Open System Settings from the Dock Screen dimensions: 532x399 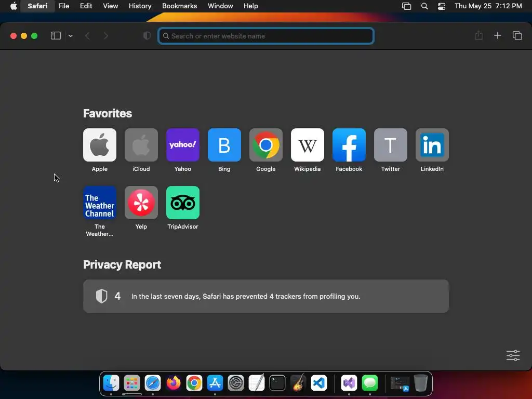point(236,383)
